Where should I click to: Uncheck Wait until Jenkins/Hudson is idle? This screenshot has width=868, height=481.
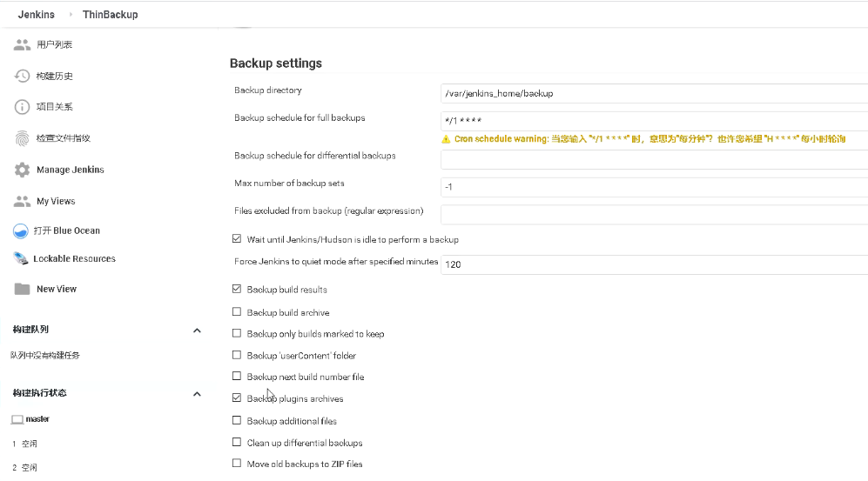pyautogui.click(x=237, y=239)
